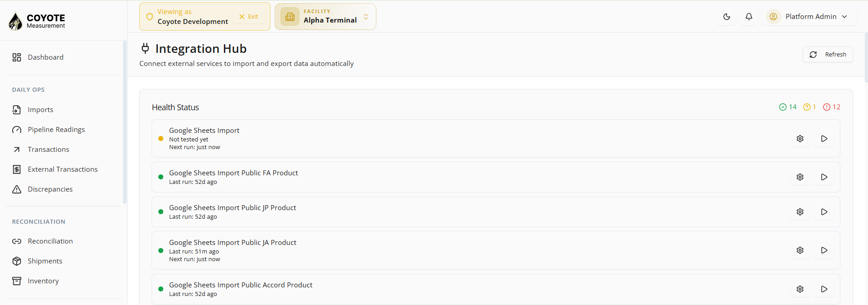Click the Integration Hub plug icon
This screenshot has width=868, height=305.
click(145, 48)
